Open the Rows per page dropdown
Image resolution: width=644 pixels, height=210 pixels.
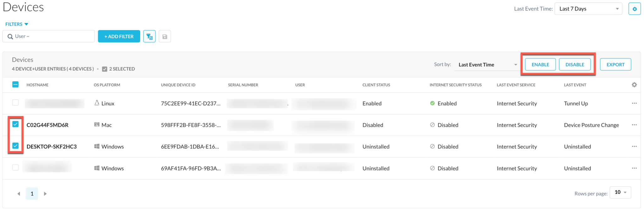(x=620, y=192)
